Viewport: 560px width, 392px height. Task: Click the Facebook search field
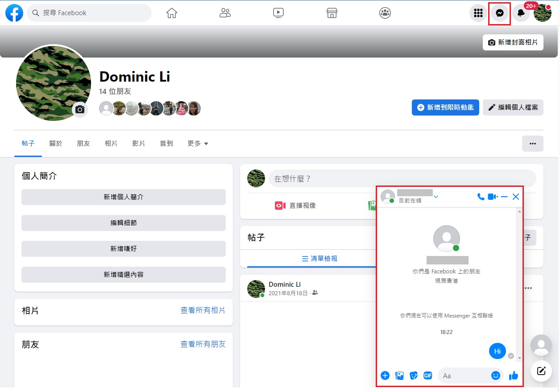[89, 13]
